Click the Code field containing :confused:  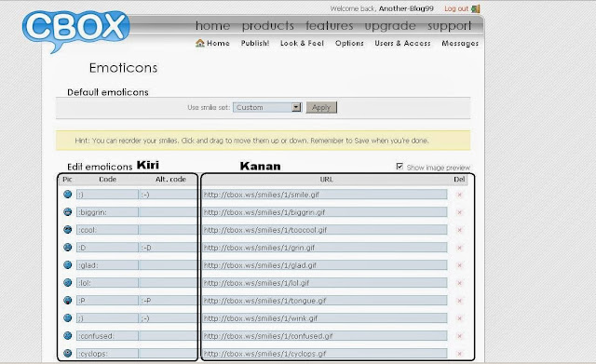[x=107, y=336]
